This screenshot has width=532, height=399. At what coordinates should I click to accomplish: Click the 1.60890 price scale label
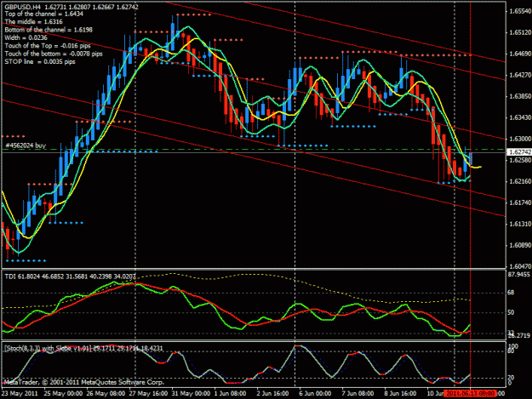point(520,245)
